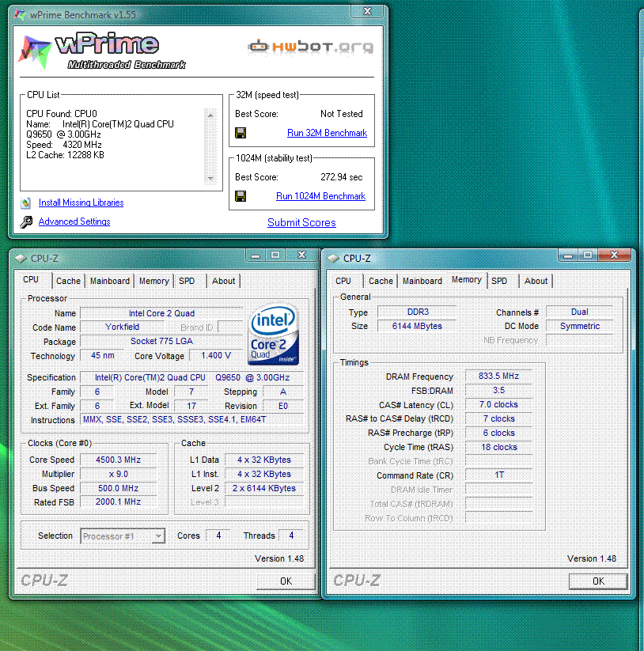Switch to Memory tab in left CPU-Z
644x651 pixels.
click(x=153, y=281)
